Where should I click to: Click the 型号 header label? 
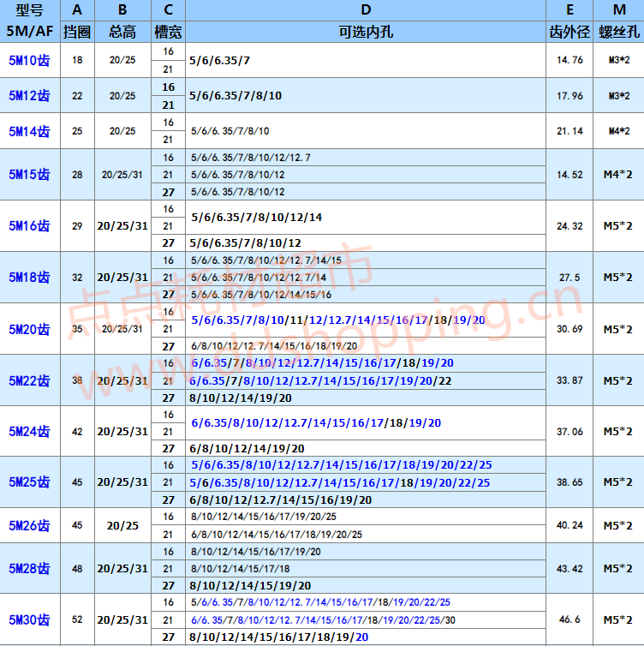tap(30, 10)
